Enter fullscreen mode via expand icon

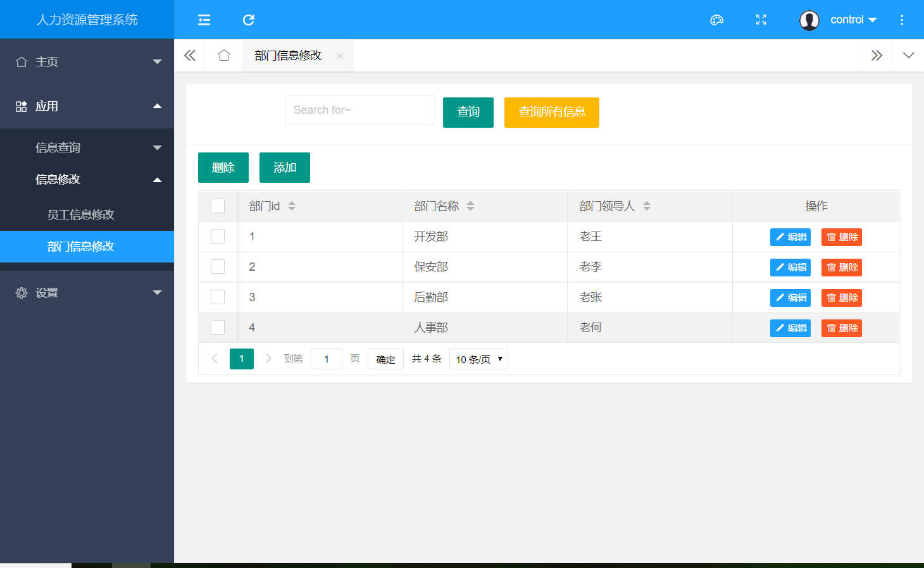tap(761, 20)
